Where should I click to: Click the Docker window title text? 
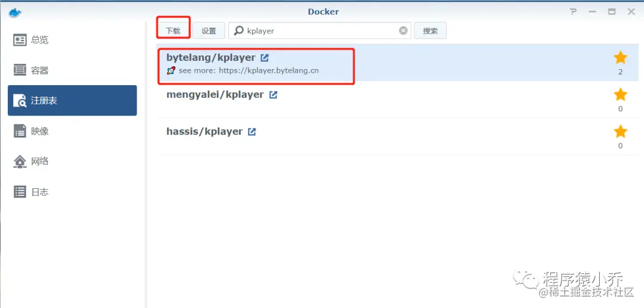(323, 12)
